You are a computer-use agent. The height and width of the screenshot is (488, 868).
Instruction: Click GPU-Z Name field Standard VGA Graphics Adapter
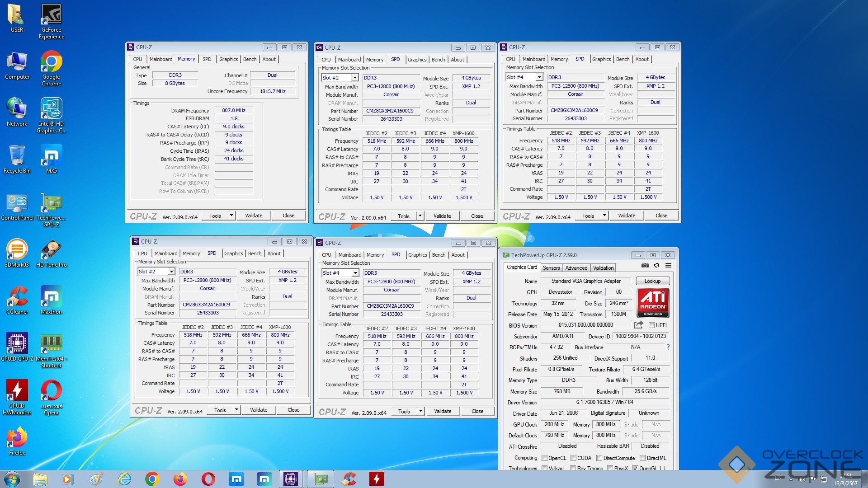[x=586, y=281]
